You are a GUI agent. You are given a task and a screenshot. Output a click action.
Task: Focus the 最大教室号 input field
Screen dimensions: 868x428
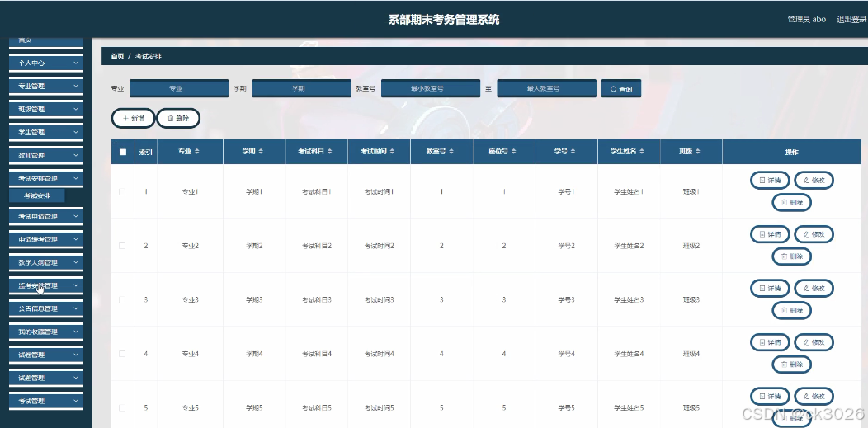(x=546, y=88)
